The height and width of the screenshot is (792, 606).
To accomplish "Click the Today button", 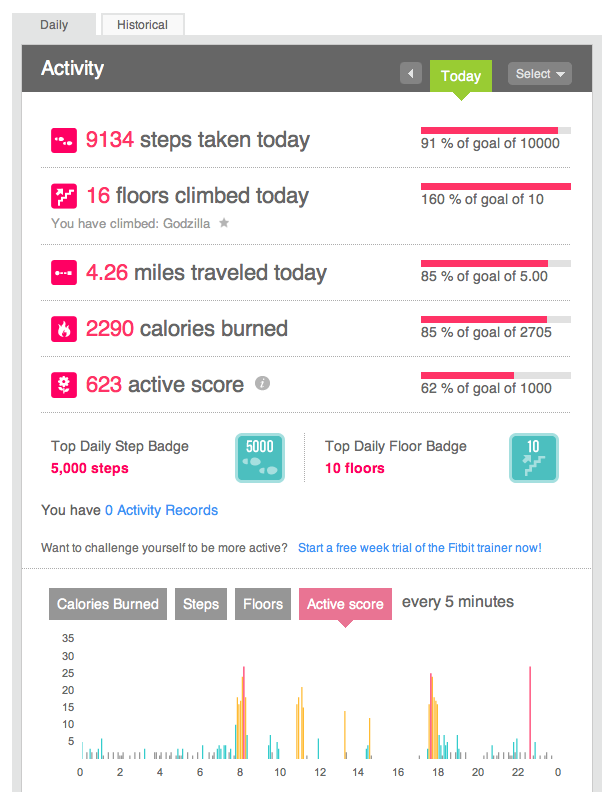I will pyautogui.click(x=461, y=76).
